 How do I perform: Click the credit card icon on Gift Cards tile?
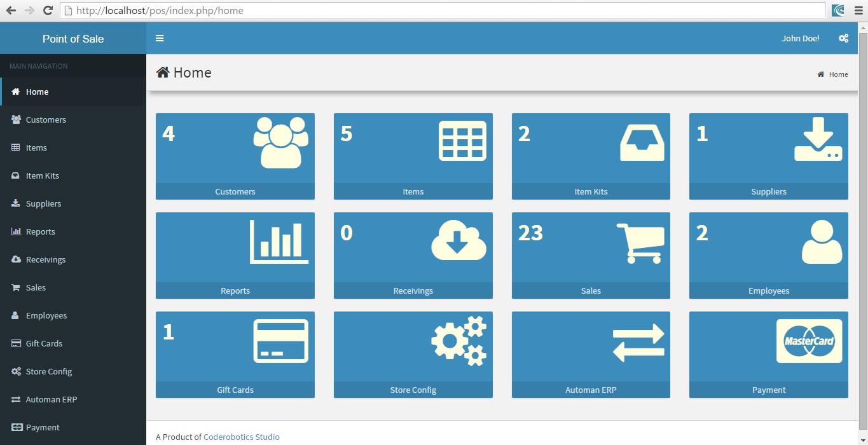[x=280, y=341]
